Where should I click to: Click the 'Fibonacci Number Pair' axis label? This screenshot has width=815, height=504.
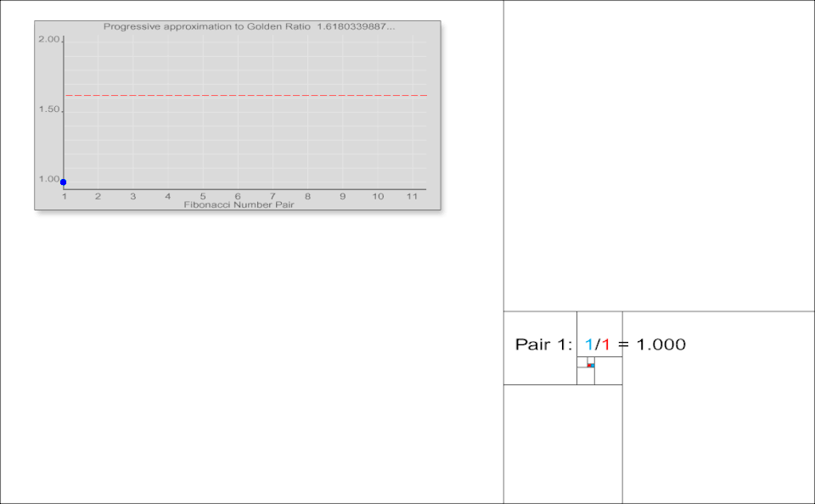tap(239, 204)
